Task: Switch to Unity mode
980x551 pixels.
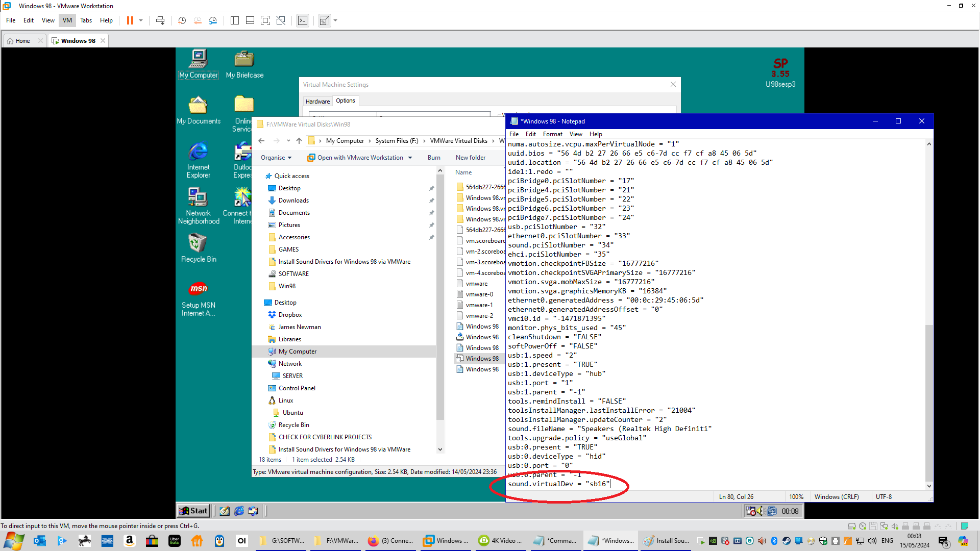Action: pos(281,20)
